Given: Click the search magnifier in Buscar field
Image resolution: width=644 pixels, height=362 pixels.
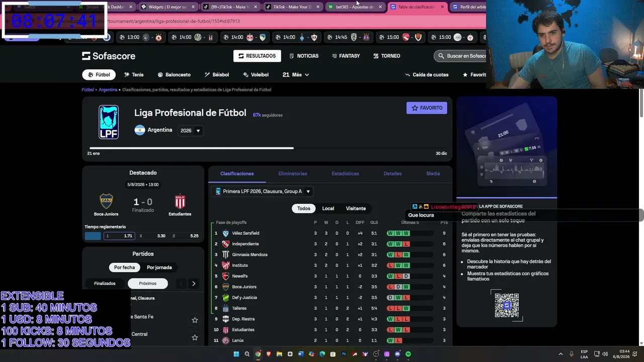Looking at the screenshot, I should pos(441,56).
